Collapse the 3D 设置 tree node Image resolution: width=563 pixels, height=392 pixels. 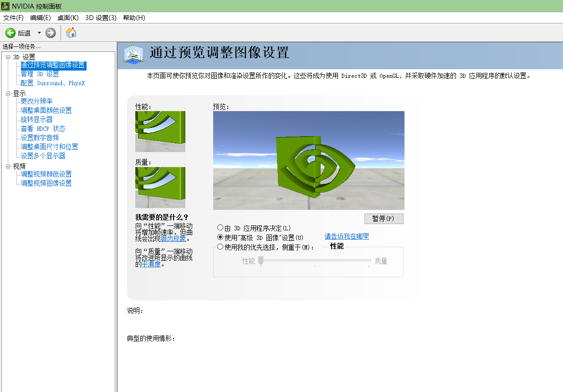[x=8, y=57]
